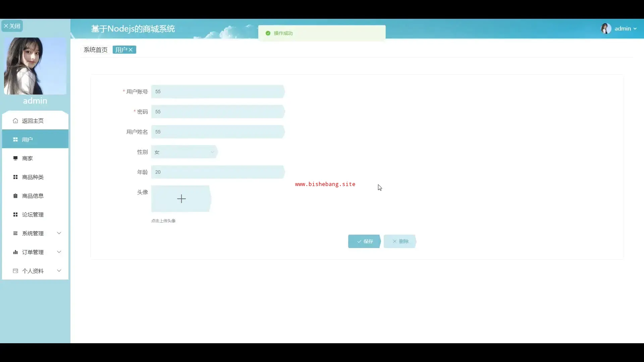Click the admin avatar in top-right header
The width and height of the screenshot is (644, 362).
tap(606, 28)
